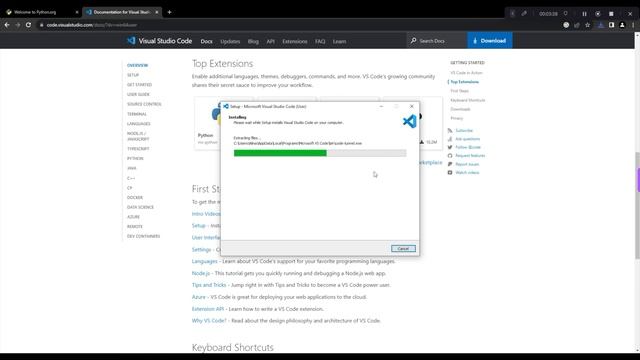Open TypeScript in the docs sidebar
The height and width of the screenshot is (360, 640).
[138, 149]
